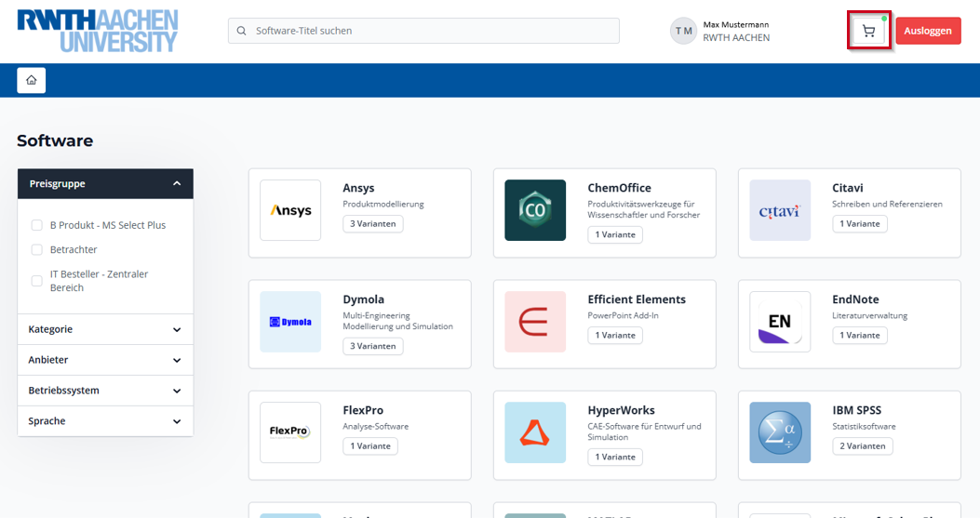Click the FlexPro title
This screenshot has height=518, width=980.
click(x=363, y=410)
